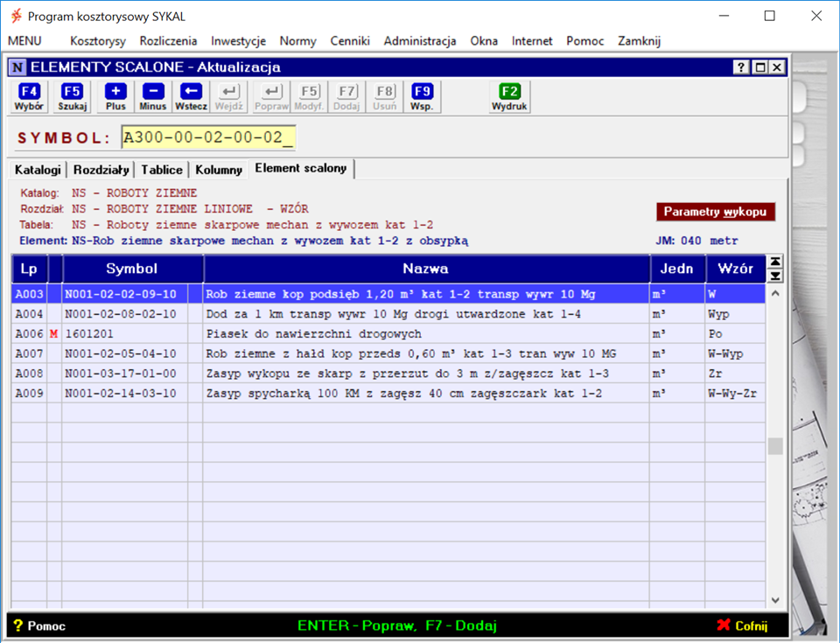Click the Cofnij button

tap(742, 626)
